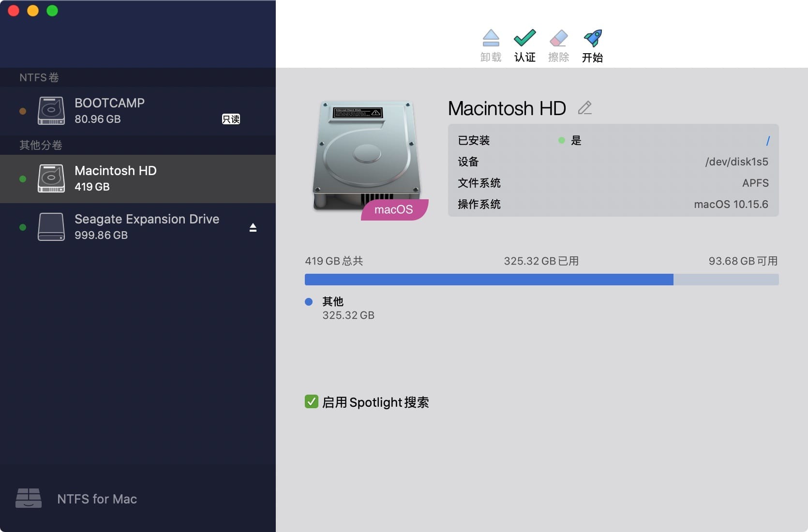Image resolution: width=808 pixels, height=532 pixels.
Task: Eject the Seagate Expansion Drive
Action: [x=253, y=227]
